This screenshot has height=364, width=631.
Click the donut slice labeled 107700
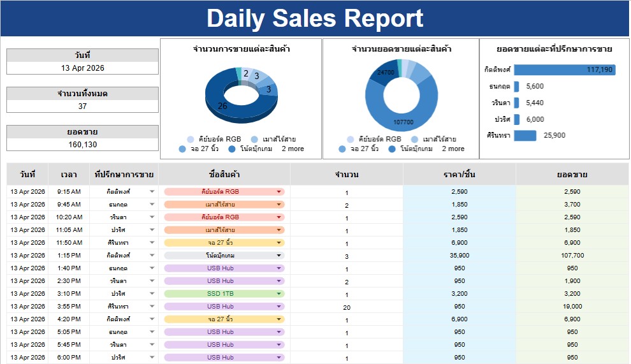[404, 120]
